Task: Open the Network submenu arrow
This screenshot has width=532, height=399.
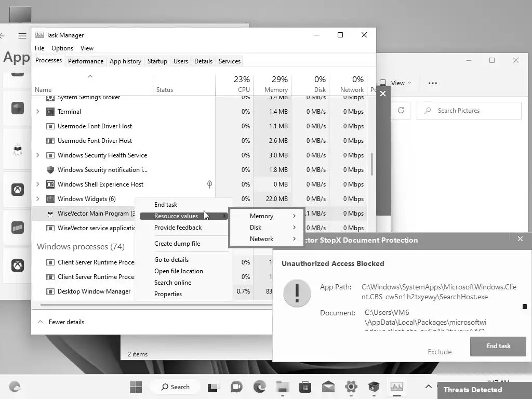Action: tap(295, 239)
